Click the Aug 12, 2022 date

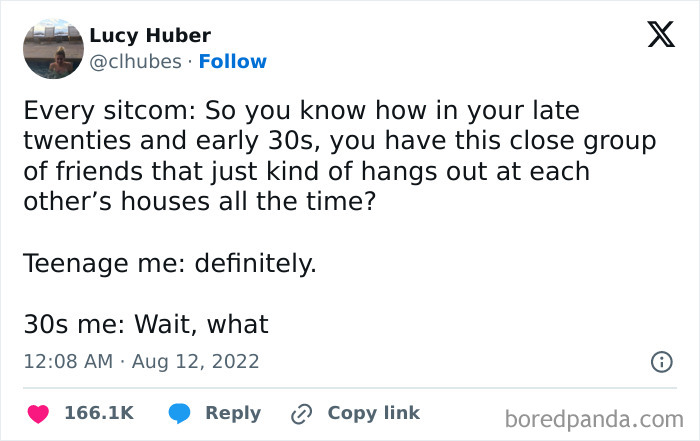196,361
